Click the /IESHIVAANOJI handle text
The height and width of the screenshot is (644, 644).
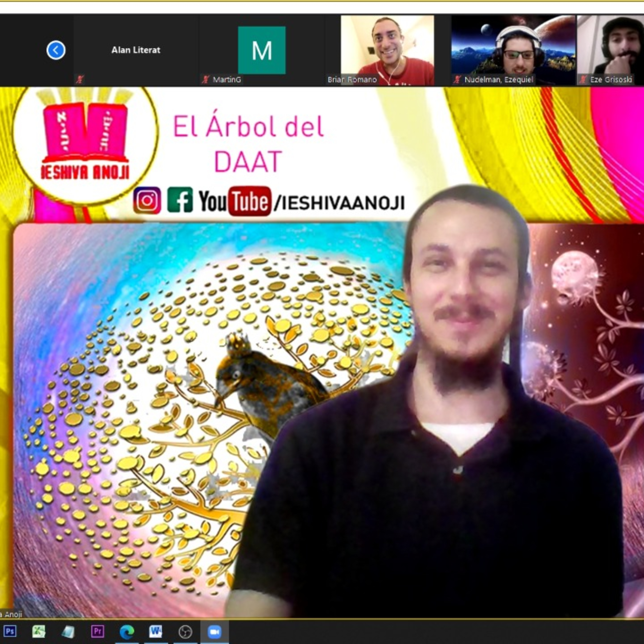pos(339,203)
